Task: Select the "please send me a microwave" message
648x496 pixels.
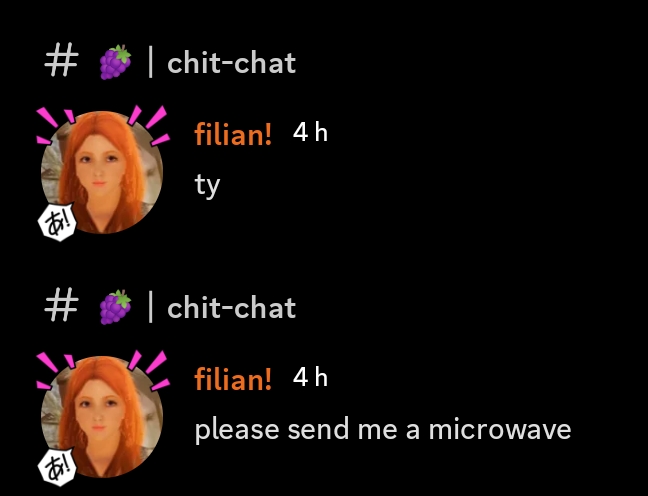Action: tap(383, 429)
